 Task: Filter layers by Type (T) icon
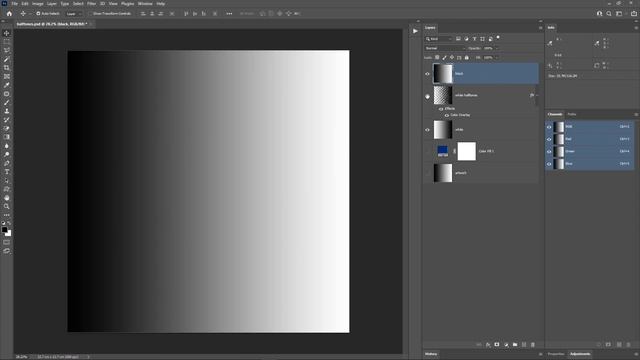474,39
